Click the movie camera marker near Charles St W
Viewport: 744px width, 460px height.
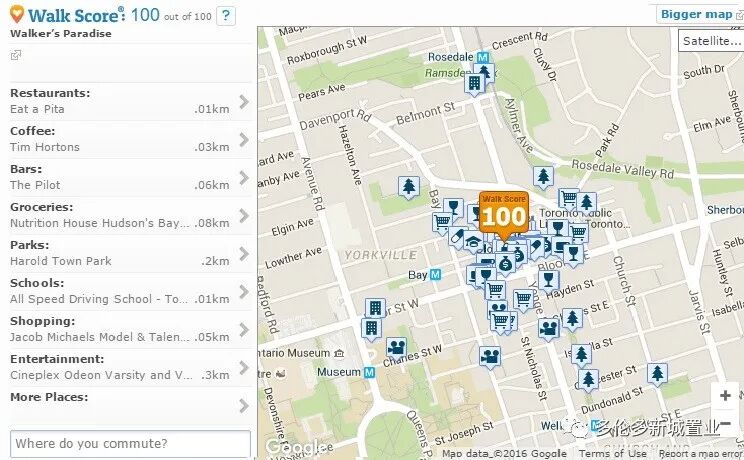(x=396, y=348)
